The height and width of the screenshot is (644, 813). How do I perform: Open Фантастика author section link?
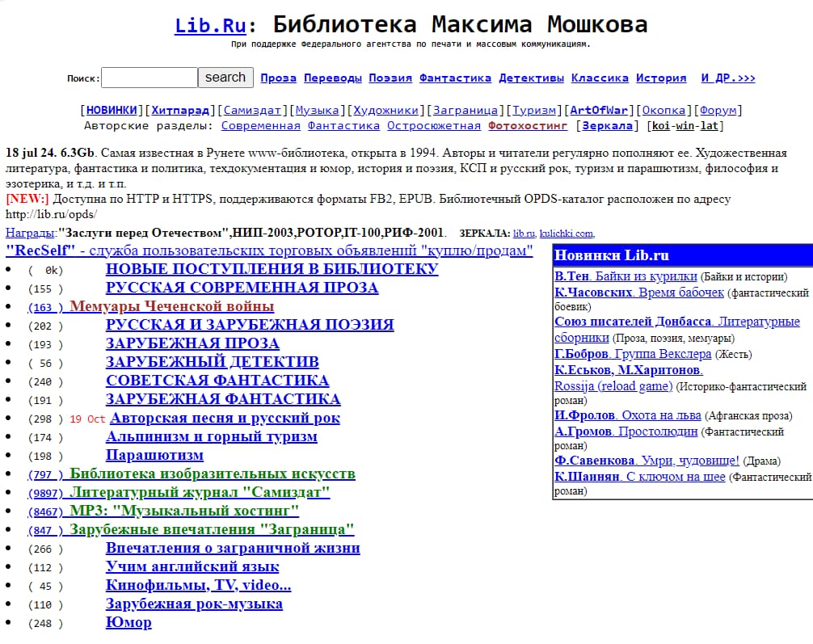[343, 126]
